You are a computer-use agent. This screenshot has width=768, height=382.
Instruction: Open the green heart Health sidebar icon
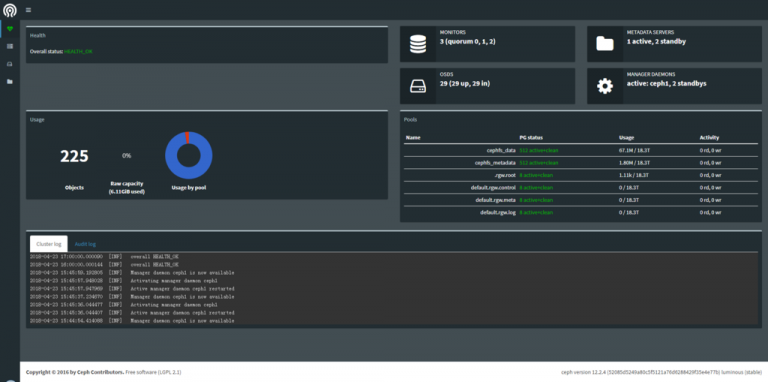pyautogui.click(x=10, y=29)
